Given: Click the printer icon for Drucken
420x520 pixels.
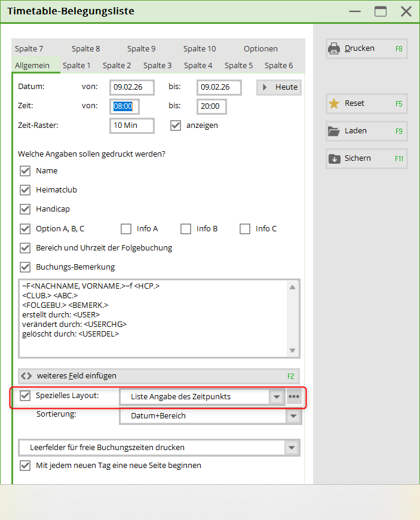Looking at the screenshot, I should [335, 48].
